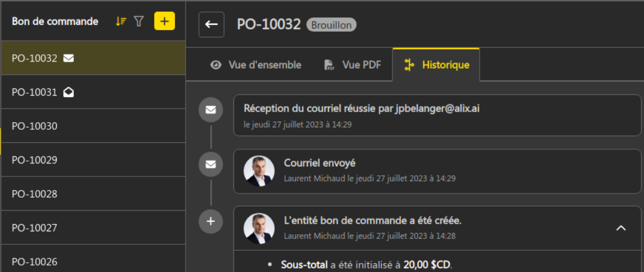Click the timeline envelope for email reception
The image size is (644, 272).
(x=211, y=110)
